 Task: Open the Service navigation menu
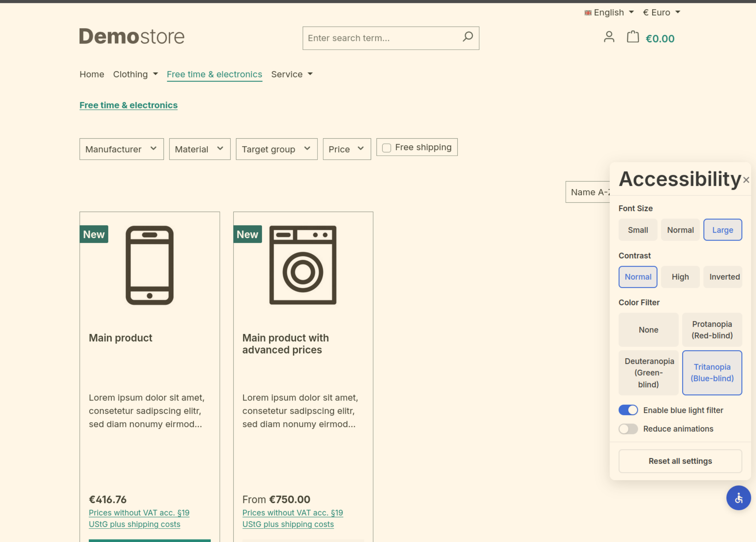coord(292,74)
